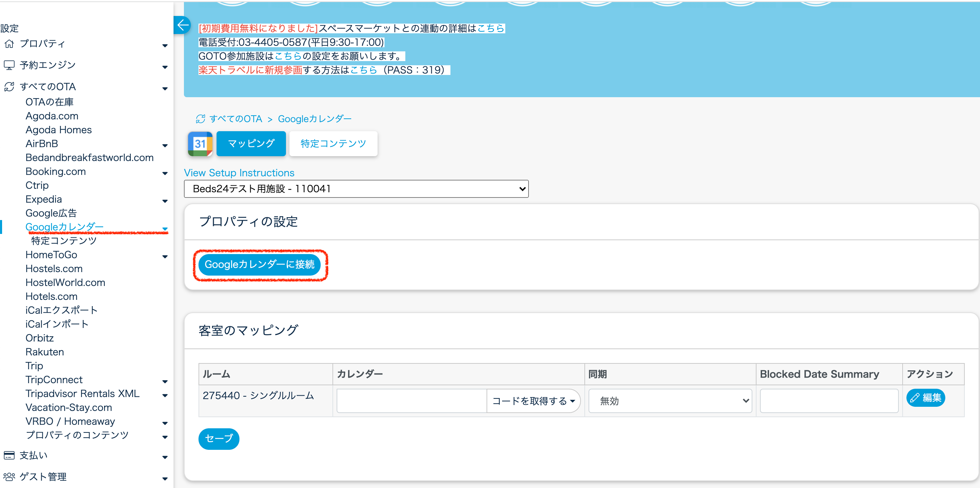Screen dimensions: 980x488
Task: Expand the AirBnB submenu arrow
Action: click(165, 146)
